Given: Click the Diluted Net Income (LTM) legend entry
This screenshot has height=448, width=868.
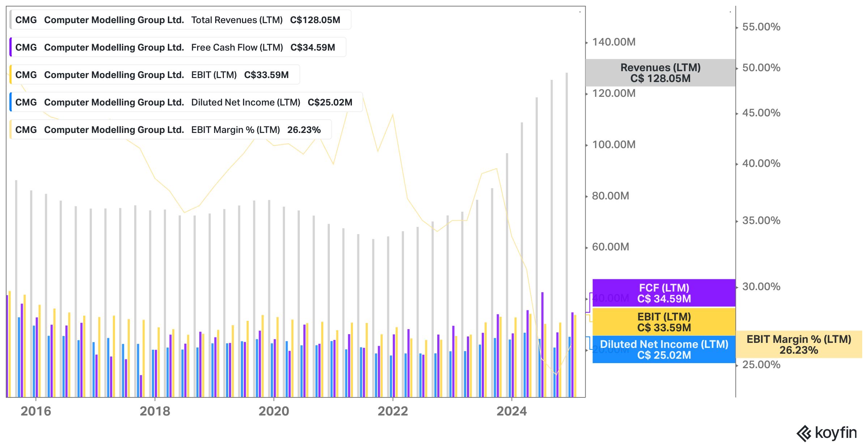Looking at the screenshot, I should tap(186, 102).
